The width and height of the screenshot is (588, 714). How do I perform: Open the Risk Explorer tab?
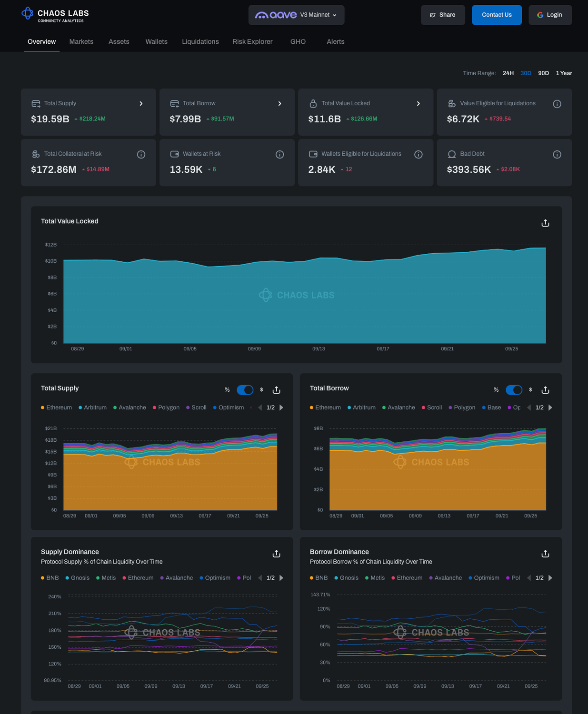(x=252, y=42)
